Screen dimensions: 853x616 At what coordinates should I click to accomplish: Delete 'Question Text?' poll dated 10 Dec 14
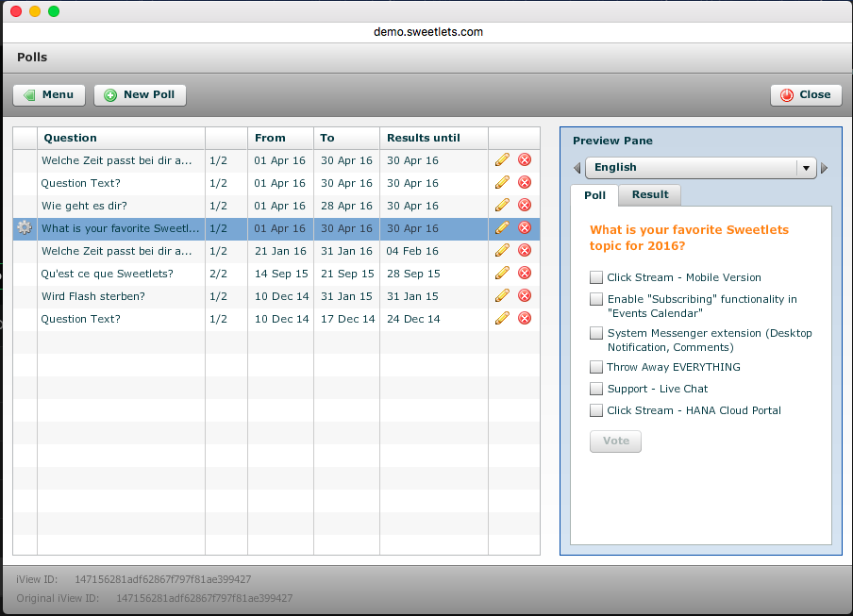(x=525, y=319)
